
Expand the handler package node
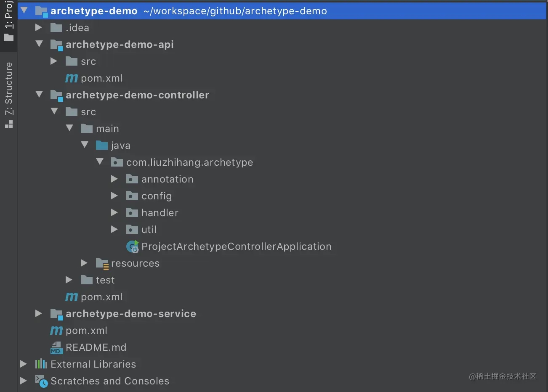[114, 212]
